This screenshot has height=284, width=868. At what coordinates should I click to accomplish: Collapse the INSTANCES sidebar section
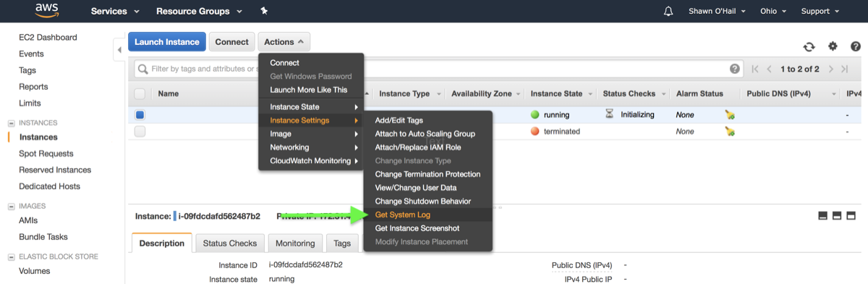tap(11, 123)
